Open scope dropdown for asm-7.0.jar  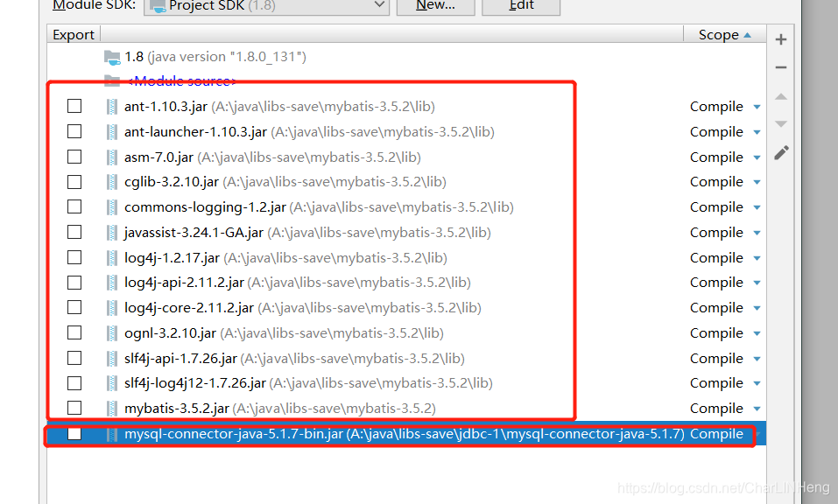coord(757,157)
